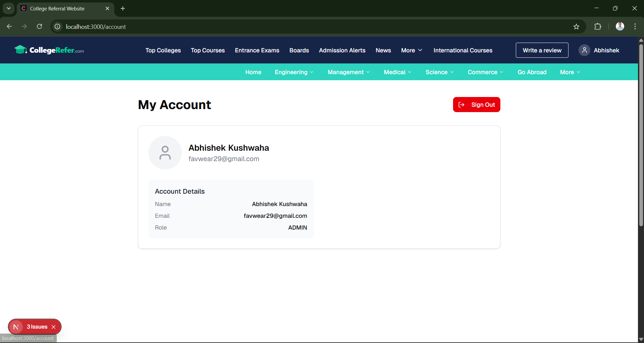Image resolution: width=644 pixels, height=343 pixels.
Task: Expand the Management dropdown menu
Action: click(348, 72)
